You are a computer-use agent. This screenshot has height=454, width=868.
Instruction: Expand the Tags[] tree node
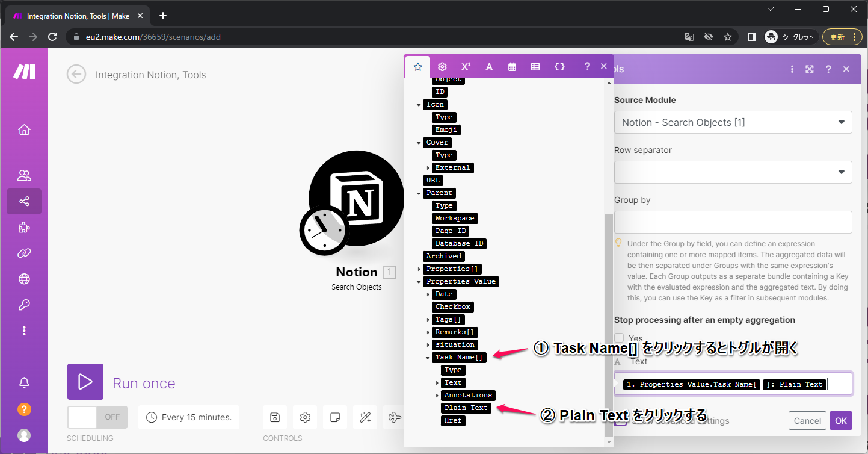(428, 320)
